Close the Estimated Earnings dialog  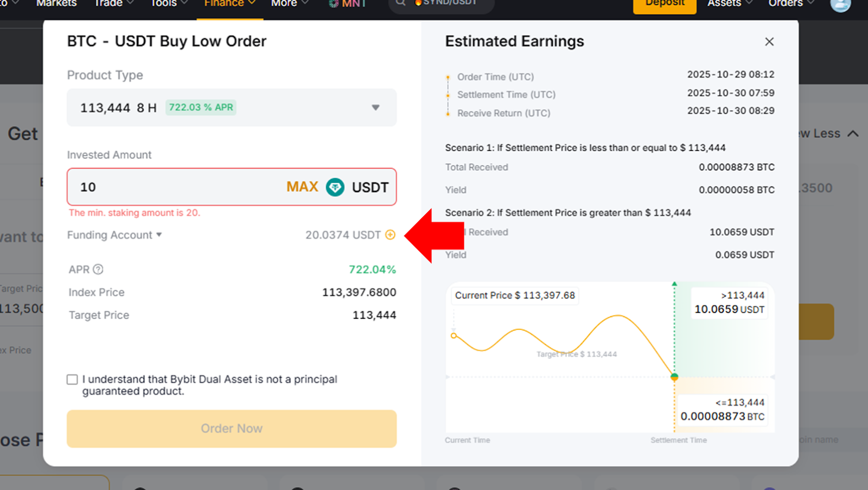pyautogui.click(x=769, y=41)
